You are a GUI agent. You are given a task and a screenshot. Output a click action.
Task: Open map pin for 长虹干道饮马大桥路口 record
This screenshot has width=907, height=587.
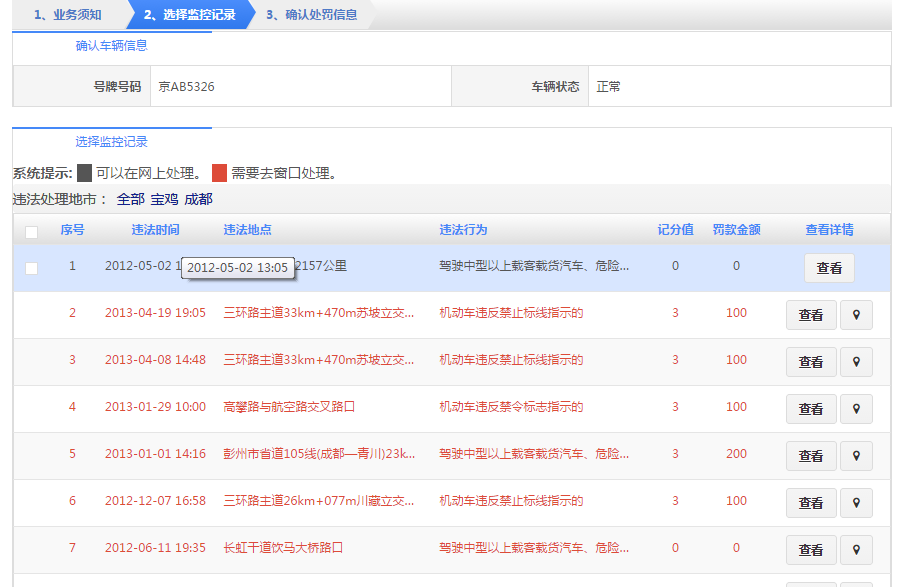click(856, 549)
